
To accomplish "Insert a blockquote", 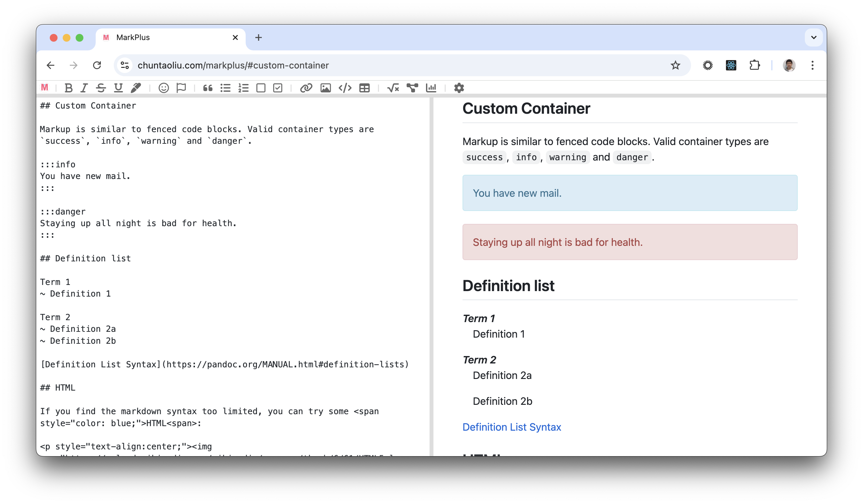I will [x=208, y=88].
